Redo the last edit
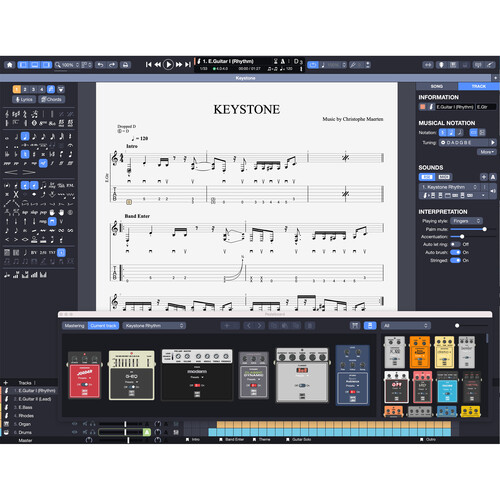This screenshot has width=500, height=500. 112,65
